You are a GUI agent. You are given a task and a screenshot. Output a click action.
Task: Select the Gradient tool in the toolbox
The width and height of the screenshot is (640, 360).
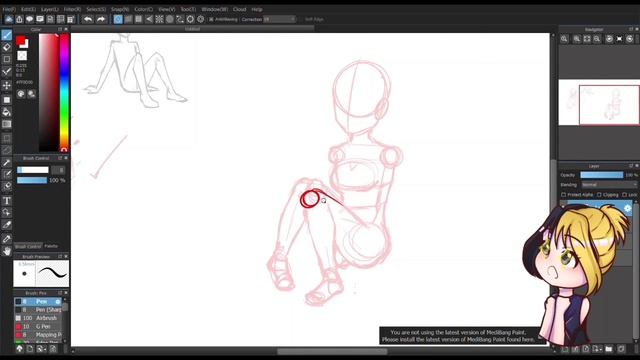click(x=7, y=124)
